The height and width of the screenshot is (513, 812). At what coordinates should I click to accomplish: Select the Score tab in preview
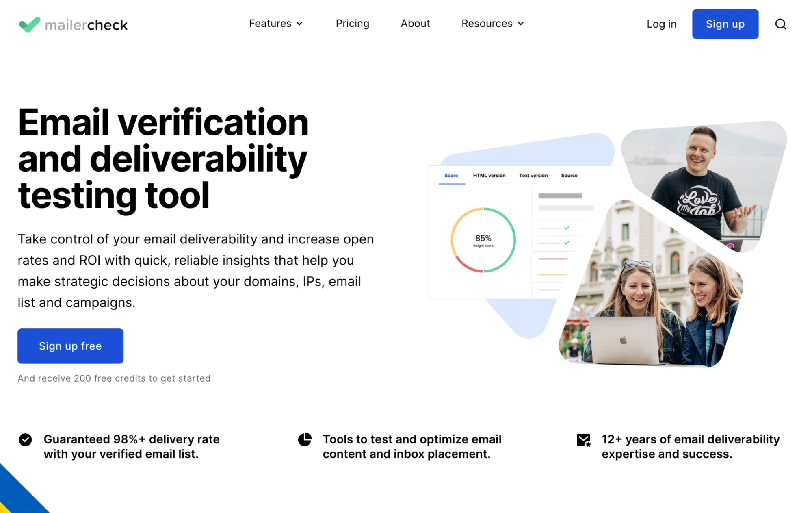tap(451, 176)
